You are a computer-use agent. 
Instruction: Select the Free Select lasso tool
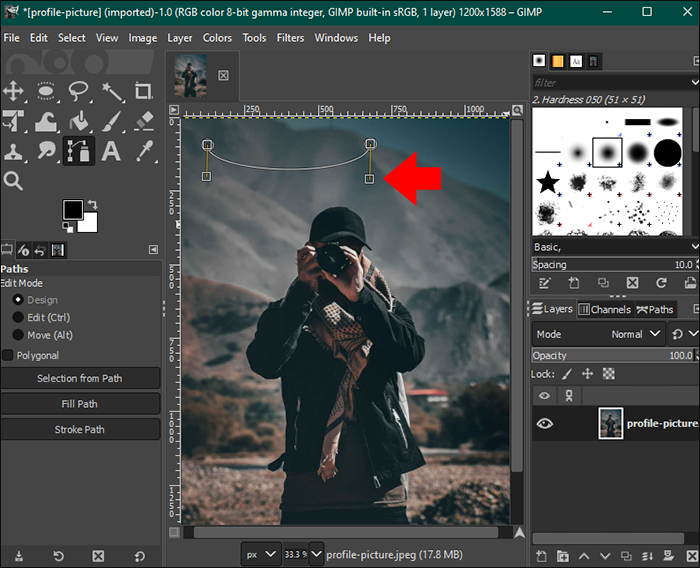[79, 91]
